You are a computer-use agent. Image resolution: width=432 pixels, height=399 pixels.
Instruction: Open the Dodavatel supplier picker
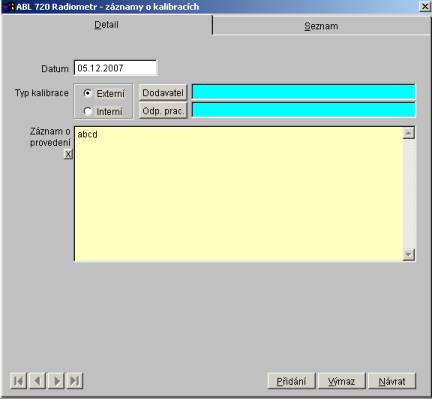163,93
